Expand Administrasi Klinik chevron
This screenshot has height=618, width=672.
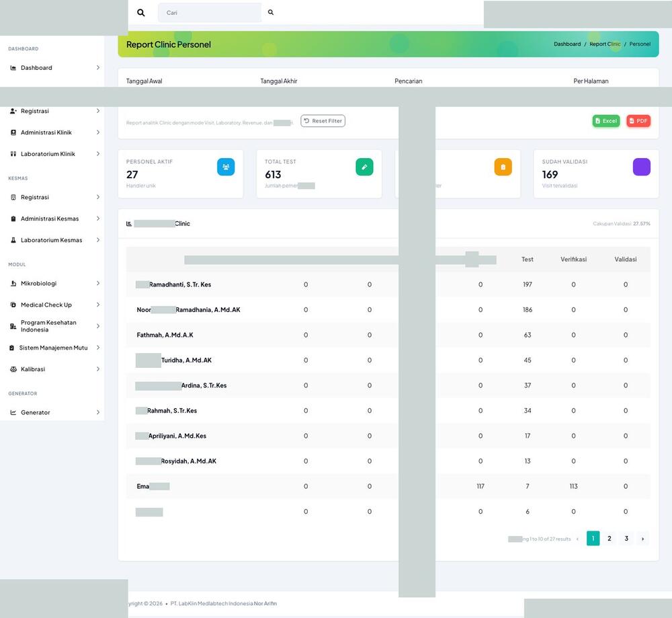pos(97,132)
